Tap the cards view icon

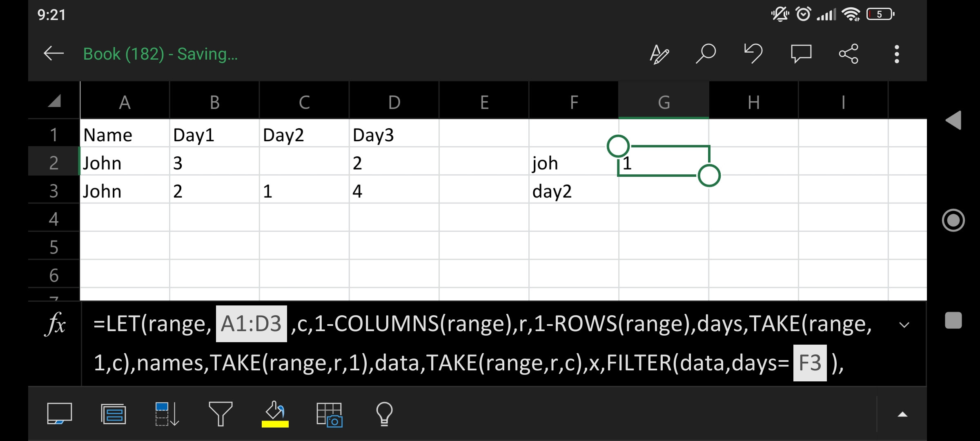113,414
